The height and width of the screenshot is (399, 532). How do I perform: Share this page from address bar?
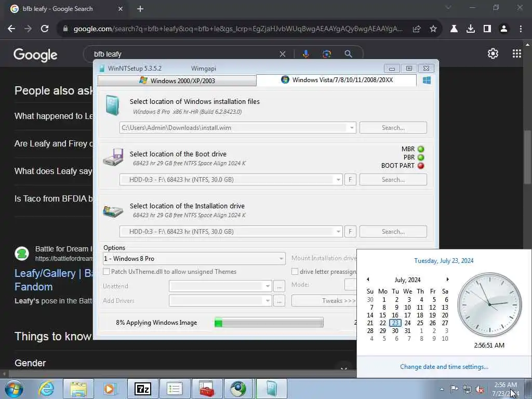(x=417, y=29)
